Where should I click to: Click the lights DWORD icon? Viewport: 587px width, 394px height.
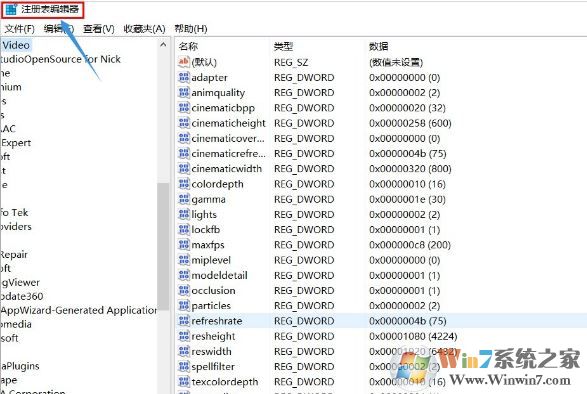click(183, 214)
